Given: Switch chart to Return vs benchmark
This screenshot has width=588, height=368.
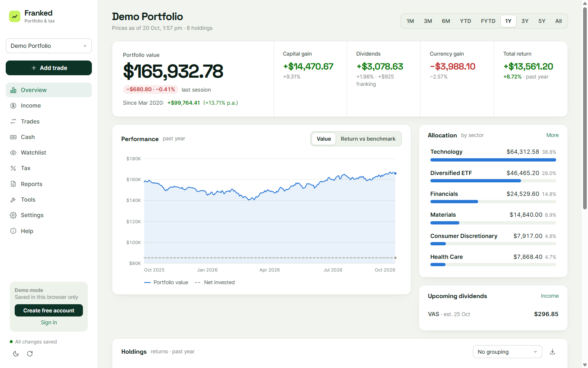Looking at the screenshot, I should click(368, 139).
